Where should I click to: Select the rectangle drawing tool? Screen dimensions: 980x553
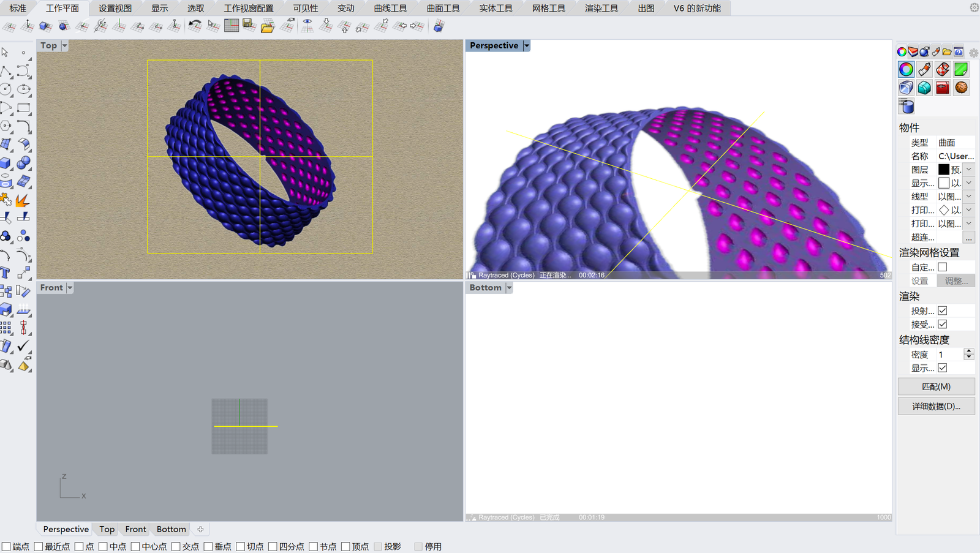(24, 108)
